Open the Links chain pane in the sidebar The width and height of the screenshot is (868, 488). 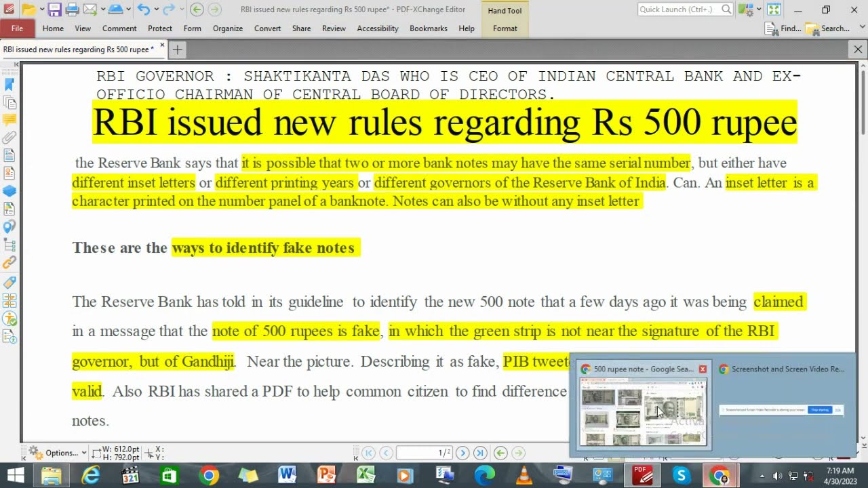(9, 262)
